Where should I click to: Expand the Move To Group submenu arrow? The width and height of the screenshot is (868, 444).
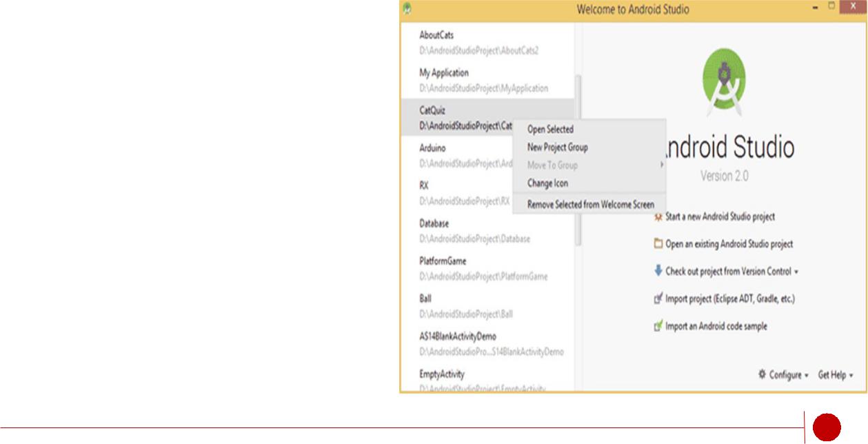(661, 165)
